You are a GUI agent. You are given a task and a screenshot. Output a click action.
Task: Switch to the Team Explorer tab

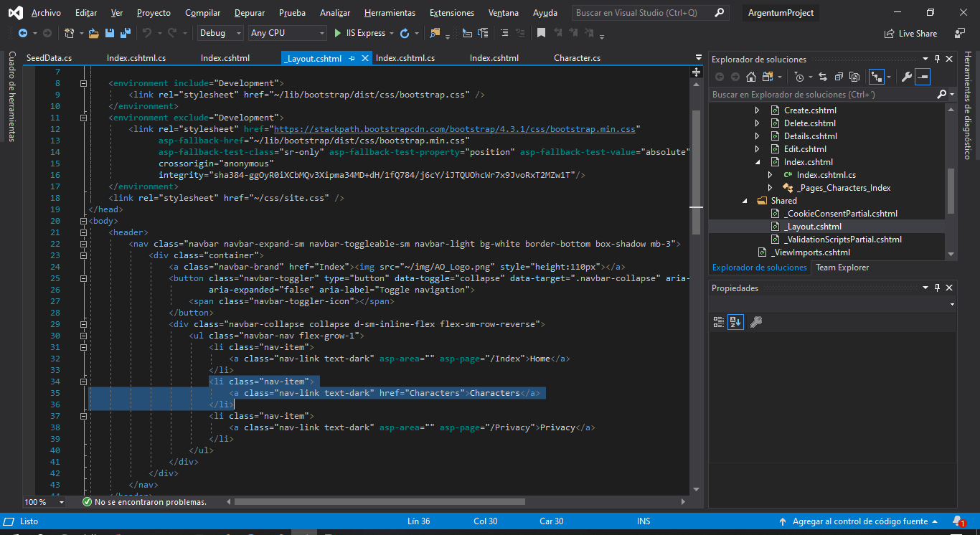click(842, 267)
